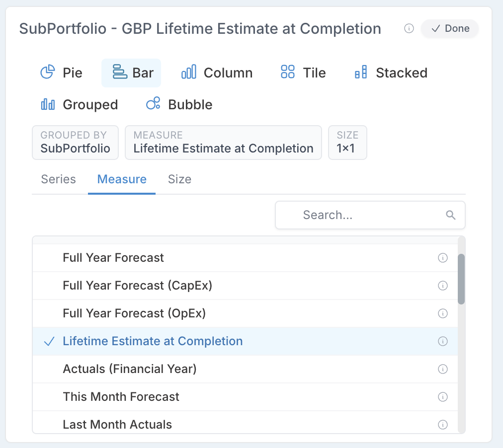
Task: Switch to the Size tab
Action: [x=179, y=179]
